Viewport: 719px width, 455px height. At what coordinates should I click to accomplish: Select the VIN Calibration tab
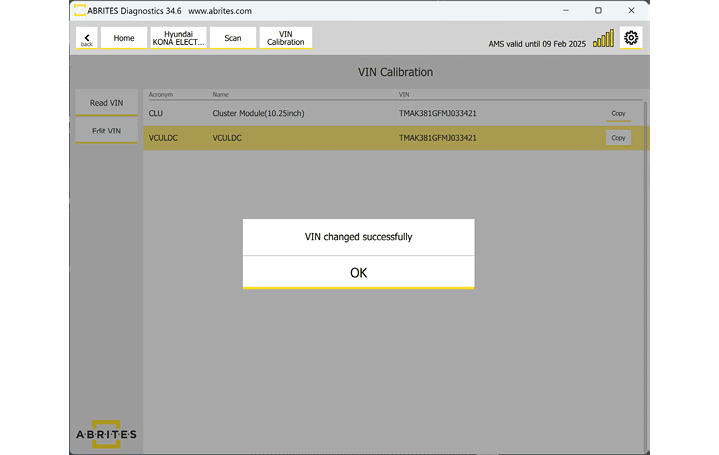[x=285, y=38]
